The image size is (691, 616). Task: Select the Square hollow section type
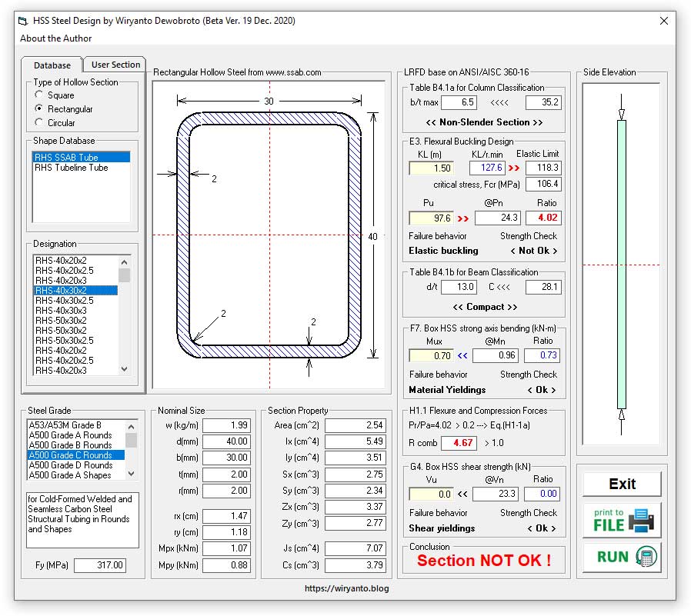(x=39, y=95)
